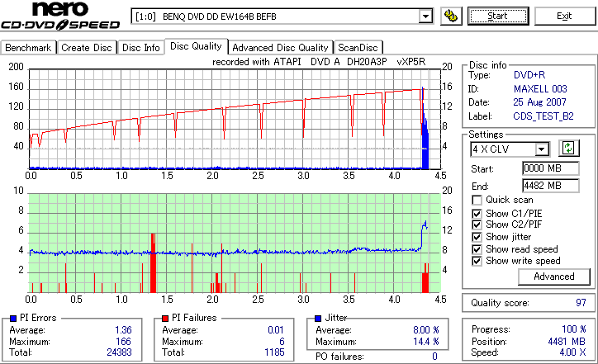
Task: Click the Speed 4.00 X value
Action: (572, 352)
